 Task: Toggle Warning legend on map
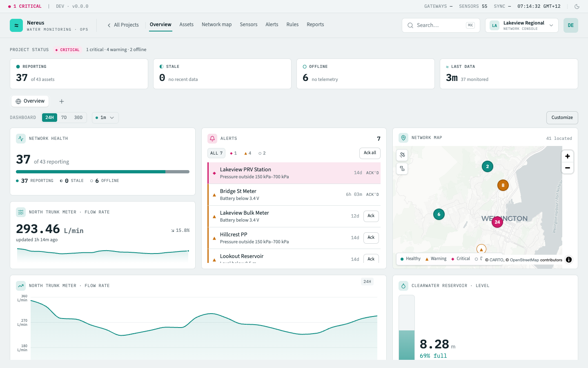pos(436,259)
